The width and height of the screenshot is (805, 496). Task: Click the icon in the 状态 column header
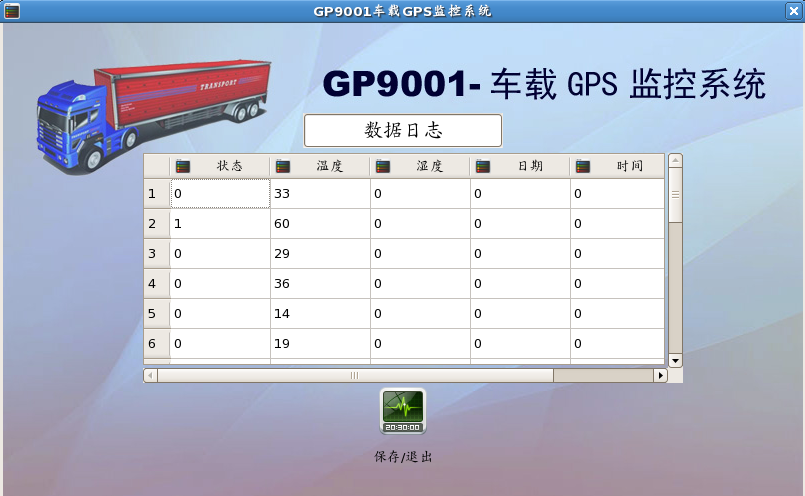pos(183,166)
